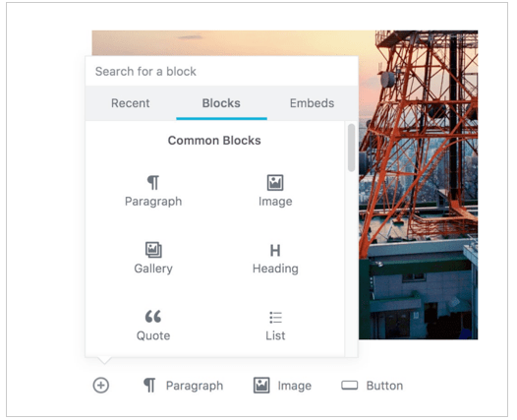Select the Paragraph block pilcrow icon

[153, 182]
